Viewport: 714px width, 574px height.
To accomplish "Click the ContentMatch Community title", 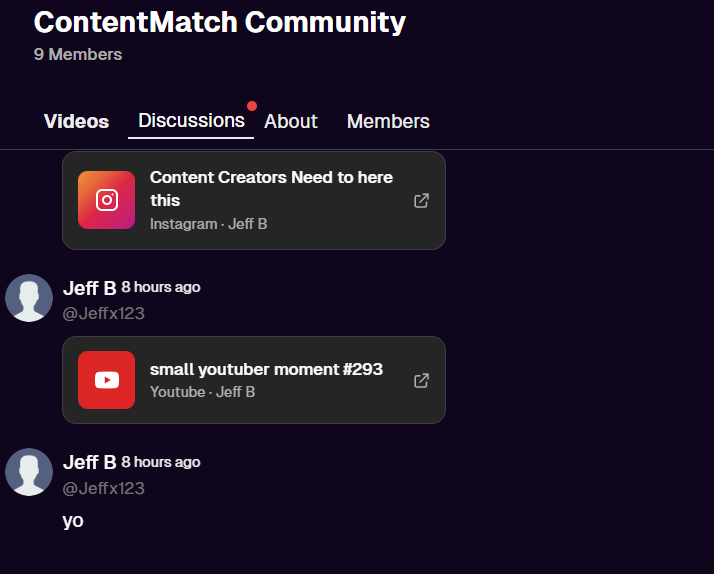I will [x=220, y=22].
